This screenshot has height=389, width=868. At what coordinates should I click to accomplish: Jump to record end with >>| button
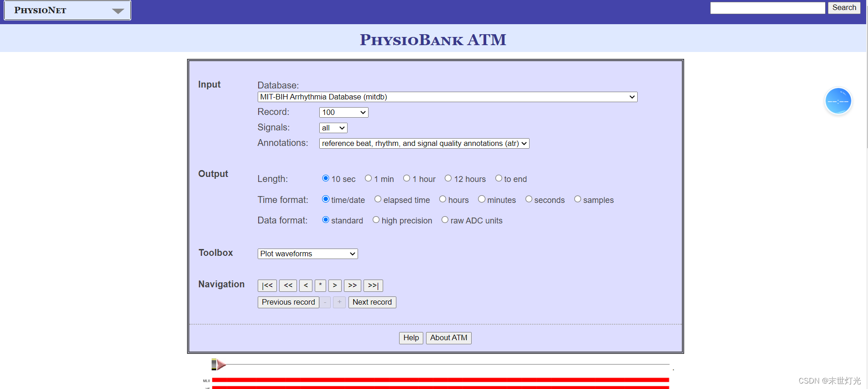373,285
